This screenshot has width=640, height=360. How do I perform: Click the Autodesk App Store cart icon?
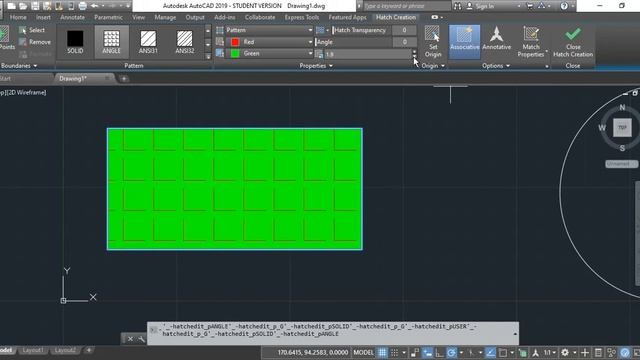coord(530,6)
